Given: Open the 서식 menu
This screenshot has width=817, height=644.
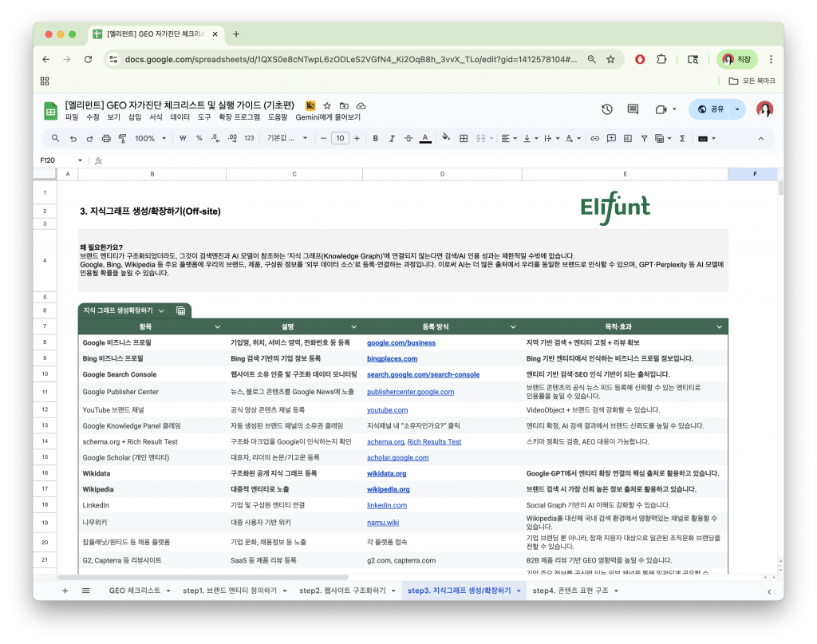Looking at the screenshot, I should pyautogui.click(x=156, y=118).
